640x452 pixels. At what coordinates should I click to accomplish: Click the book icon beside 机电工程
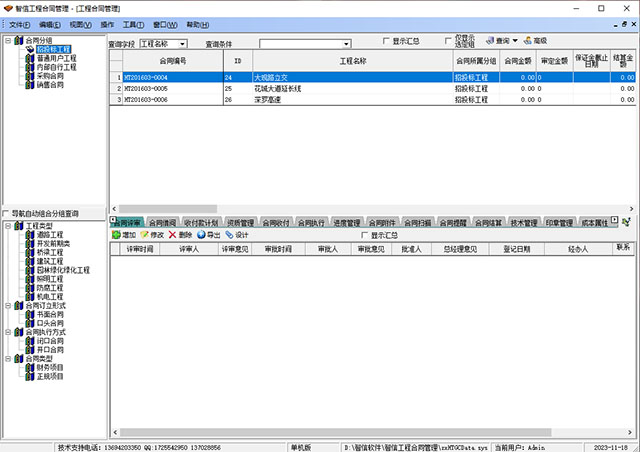[x=30, y=297]
